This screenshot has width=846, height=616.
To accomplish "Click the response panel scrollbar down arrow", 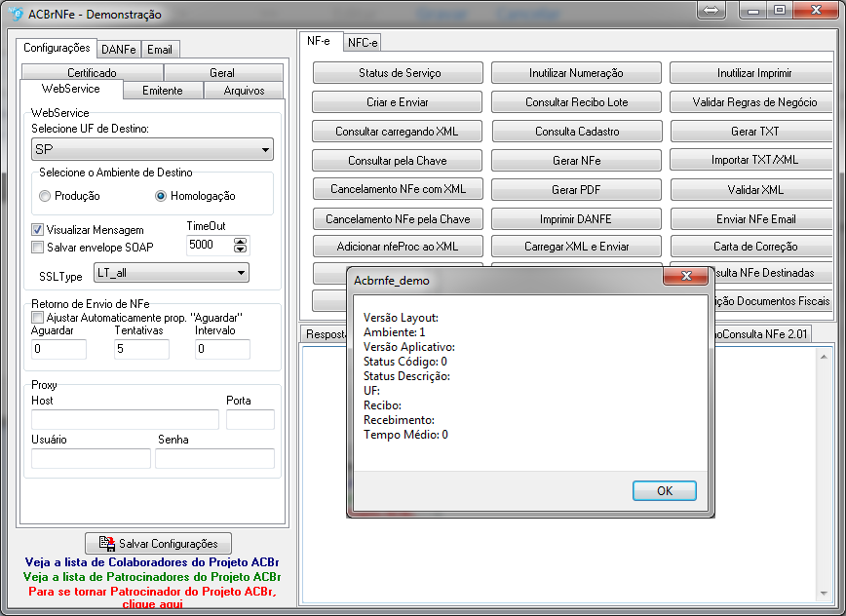I will [x=824, y=594].
